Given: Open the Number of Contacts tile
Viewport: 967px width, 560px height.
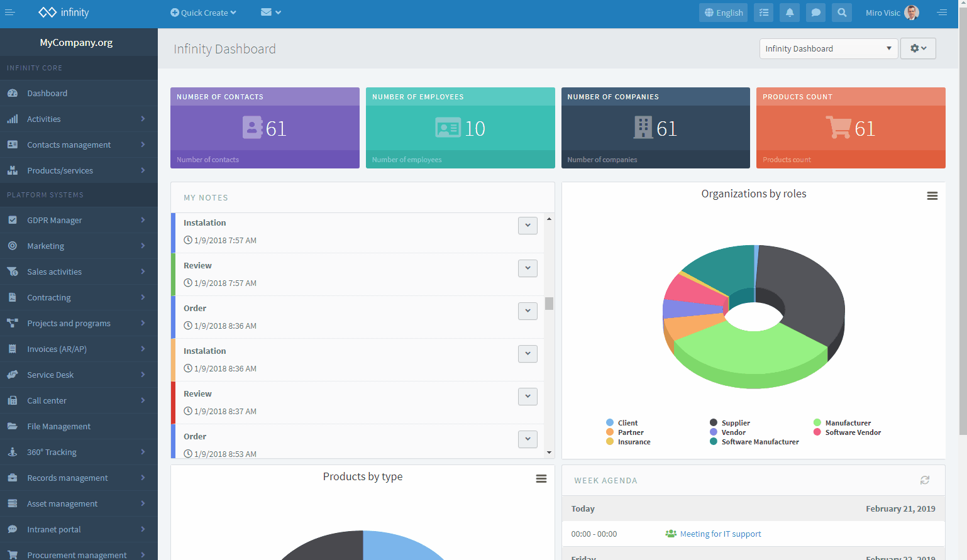Looking at the screenshot, I should (265, 128).
